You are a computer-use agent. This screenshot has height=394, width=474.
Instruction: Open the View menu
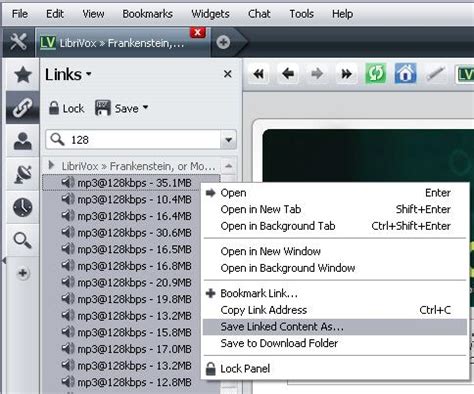point(93,14)
